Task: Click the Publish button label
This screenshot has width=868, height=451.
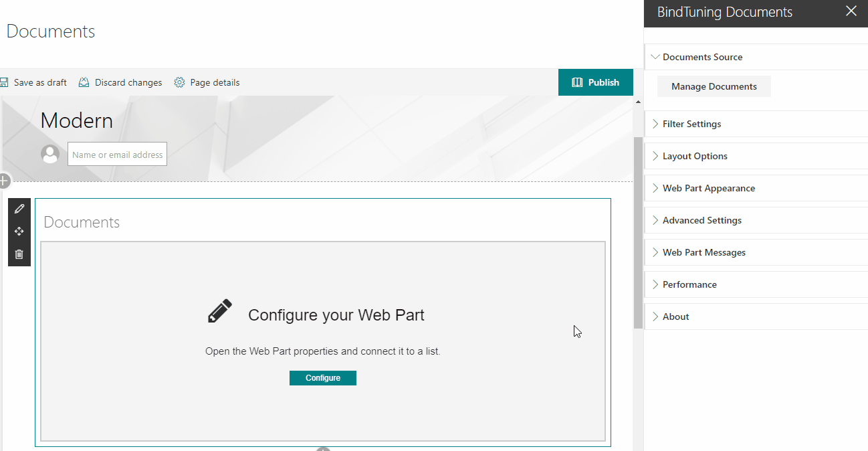Action: [604, 82]
